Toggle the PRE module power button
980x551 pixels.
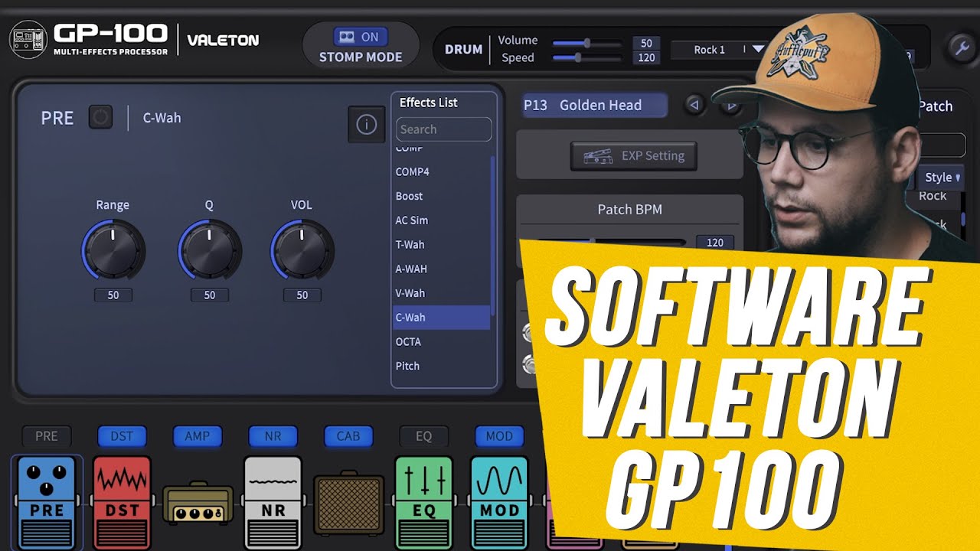[100, 117]
